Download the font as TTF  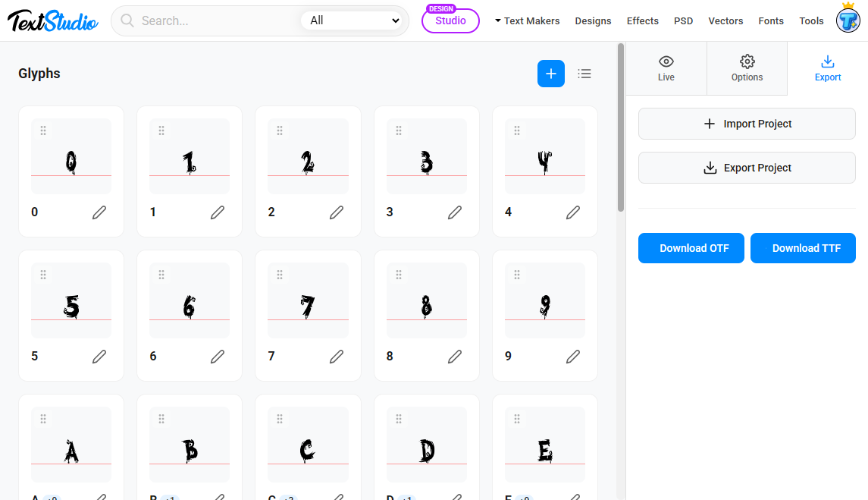pyautogui.click(x=803, y=248)
